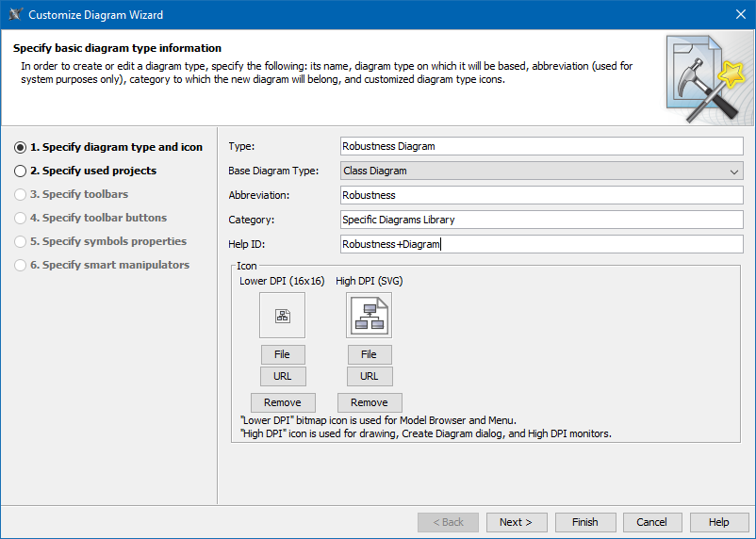The height and width of the screenshot is (539, 756).
Task: Click File button under High DPI icon
Action: [369, 354]
